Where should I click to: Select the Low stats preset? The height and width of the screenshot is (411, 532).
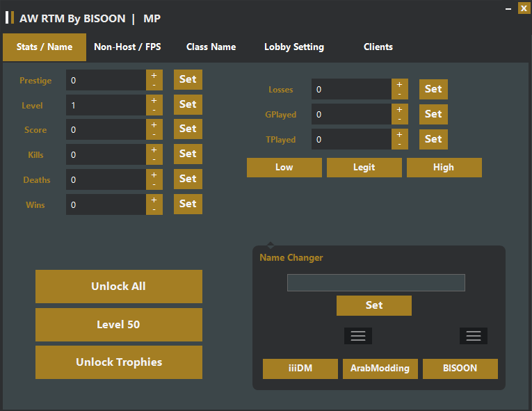(x=284, y=168)
